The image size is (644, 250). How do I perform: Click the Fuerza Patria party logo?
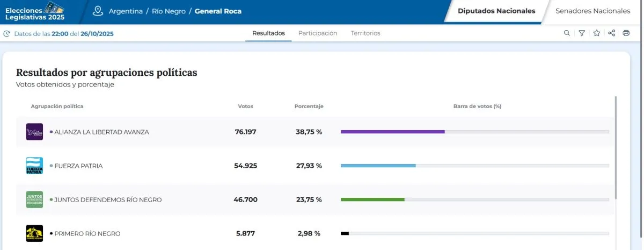[x=34, y=166]
